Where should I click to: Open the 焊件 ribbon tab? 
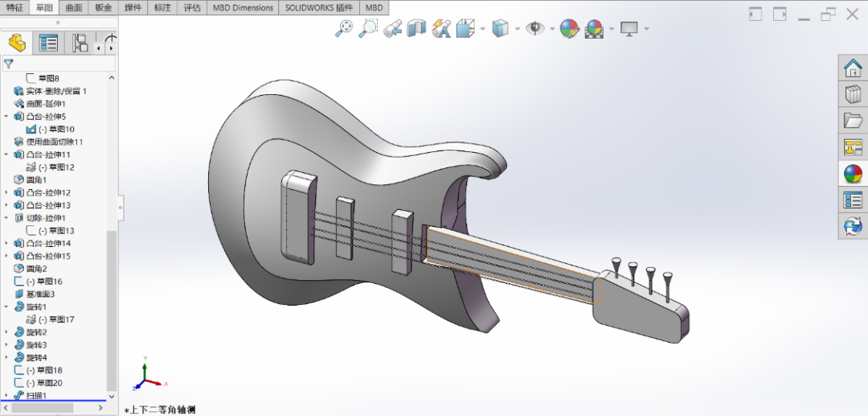point(133,8)
